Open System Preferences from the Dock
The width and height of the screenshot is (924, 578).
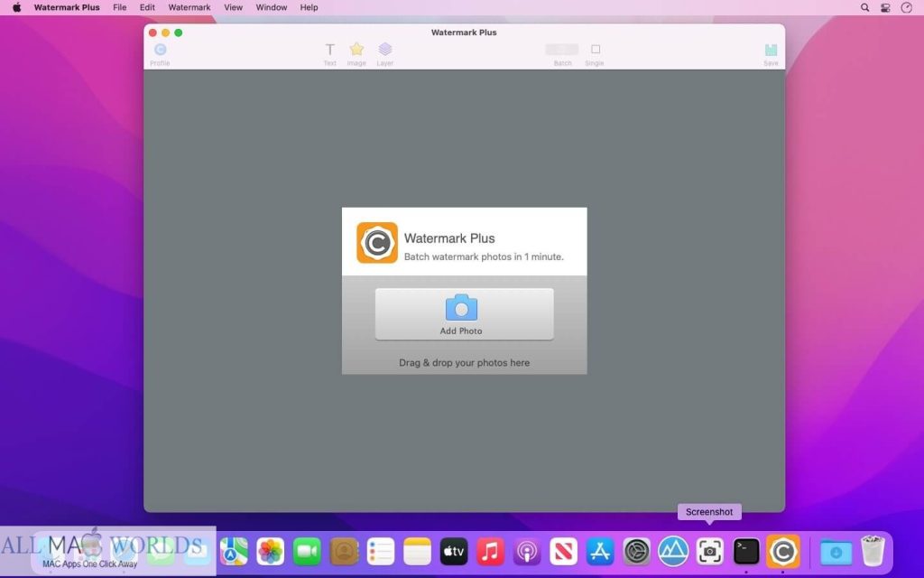(637, 552)
